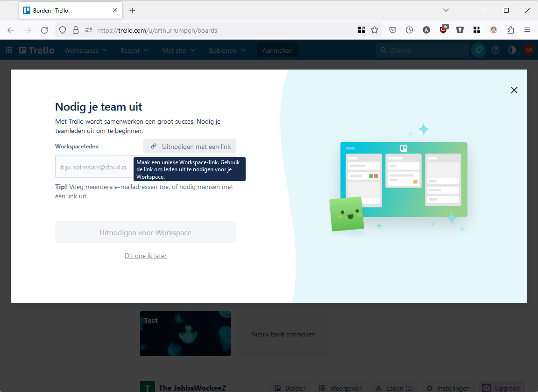Click the Dit doe ik later link
The height and width of the screenshot is (392, 538).
coord(146,256)
